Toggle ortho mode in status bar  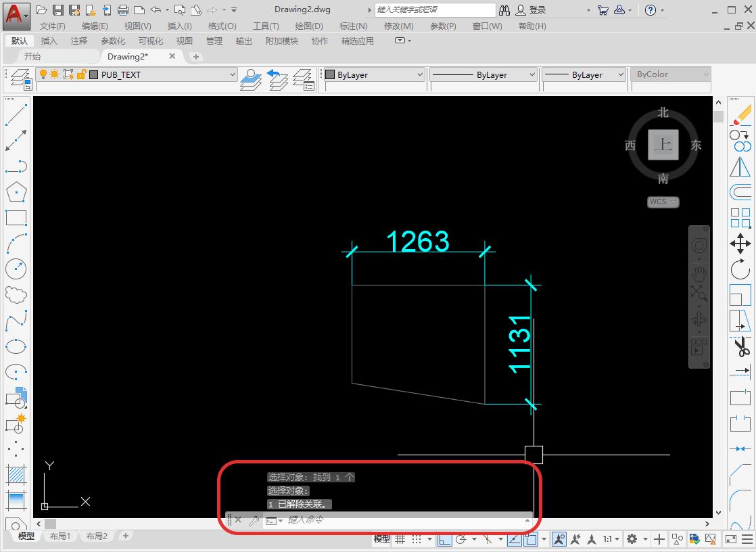click(444, 539)
